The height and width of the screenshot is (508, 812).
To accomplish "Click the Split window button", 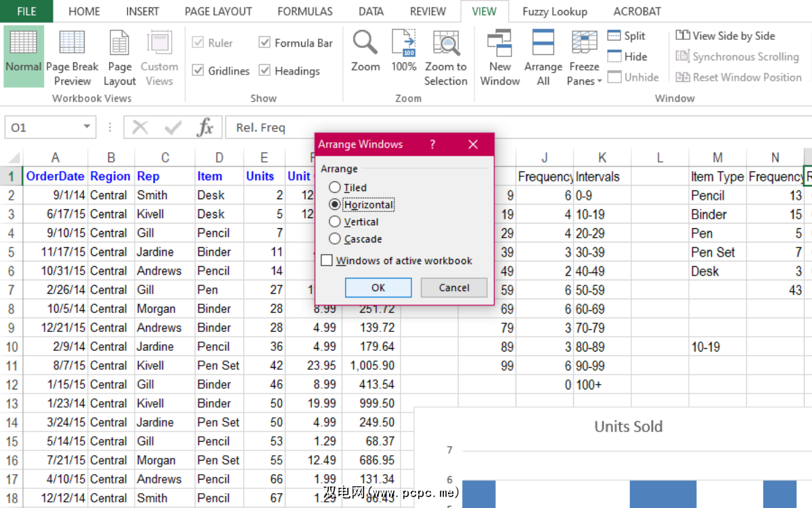I will pyautogui.click(x=627, y=36).
